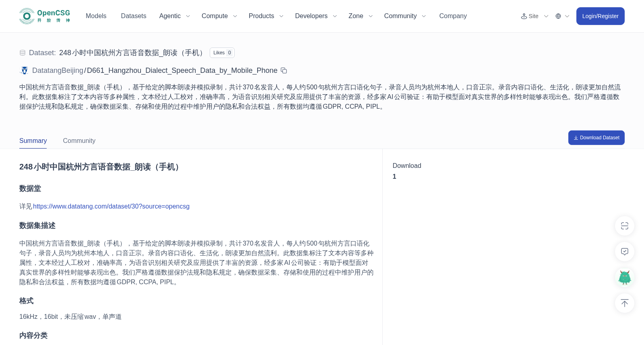Open the green monster assistant

(x=625, y=277)
